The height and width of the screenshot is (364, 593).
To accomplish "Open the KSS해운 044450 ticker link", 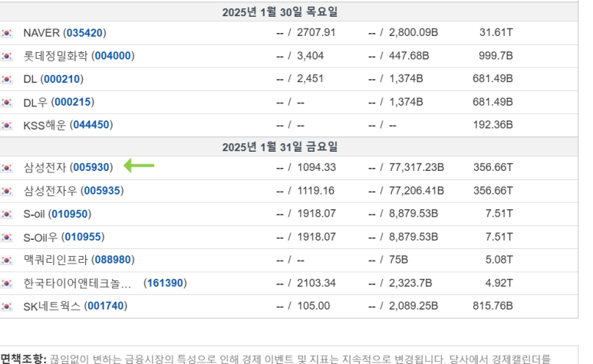I will pos(91,125).
